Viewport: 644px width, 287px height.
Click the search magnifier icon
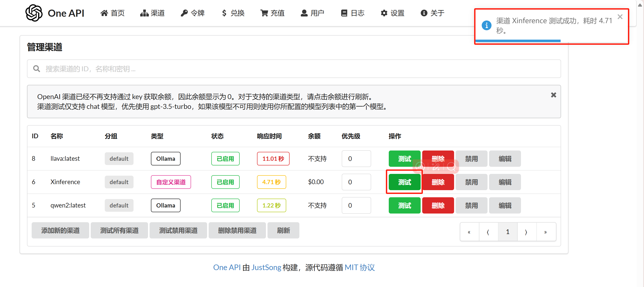pos(37,69)
